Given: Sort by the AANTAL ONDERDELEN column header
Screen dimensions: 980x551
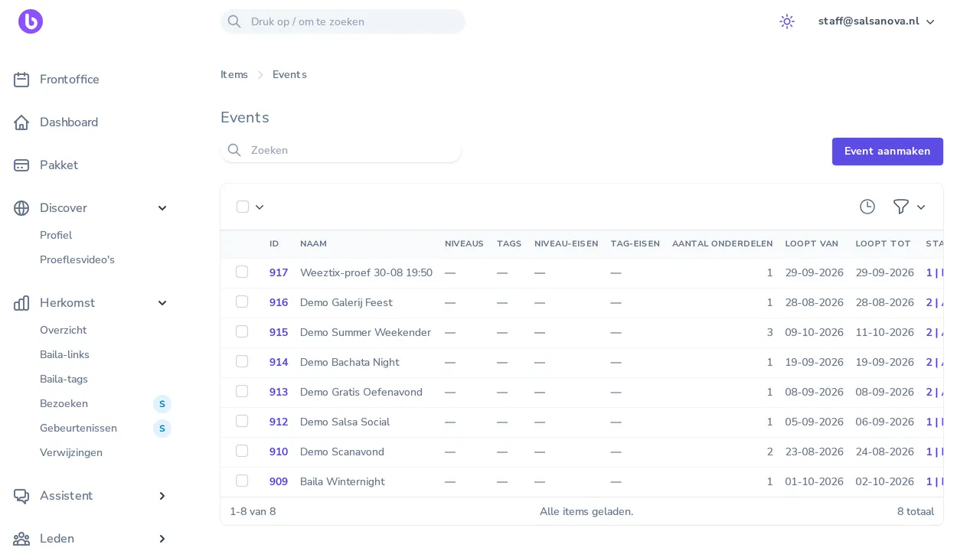Looking at the screenshot, I should tap(722, 244).
